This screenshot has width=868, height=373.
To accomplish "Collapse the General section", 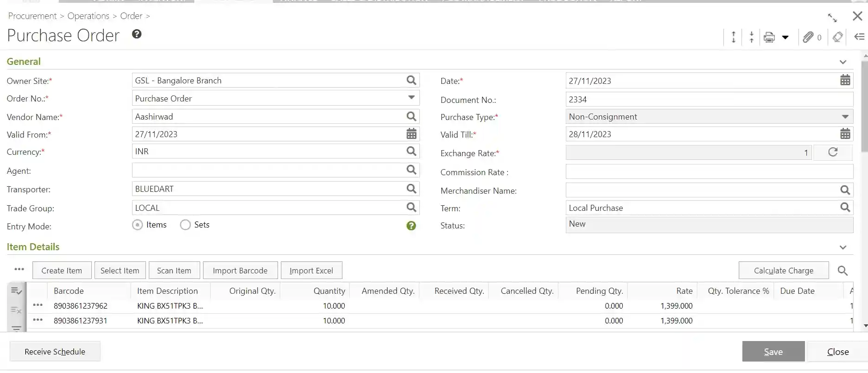I will click(843, 62).
